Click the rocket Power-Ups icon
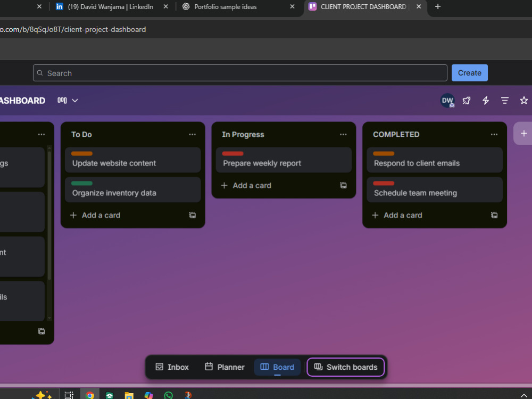The width and height of the screenshot is (532, 399). click(x=467, y=101)
